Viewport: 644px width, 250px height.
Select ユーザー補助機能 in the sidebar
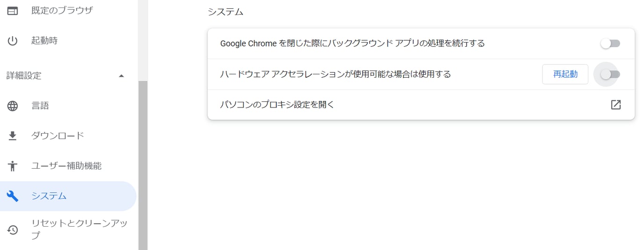66,166
